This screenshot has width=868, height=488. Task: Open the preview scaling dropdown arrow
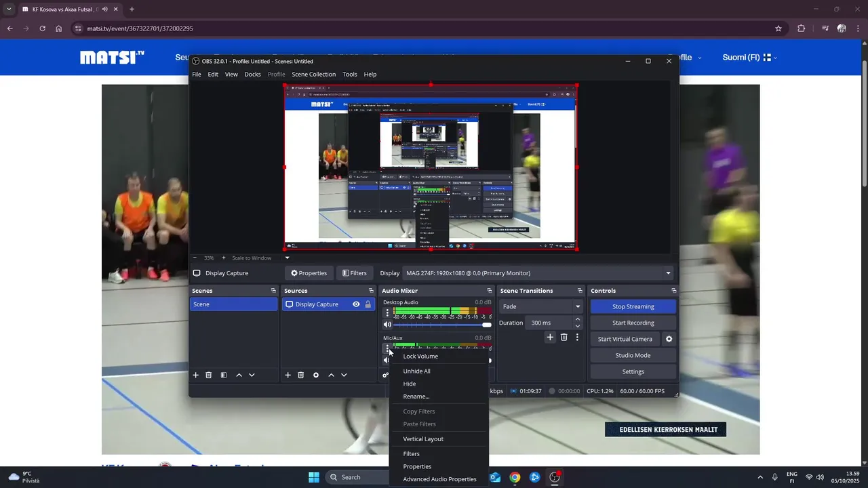tap(287, 258)
